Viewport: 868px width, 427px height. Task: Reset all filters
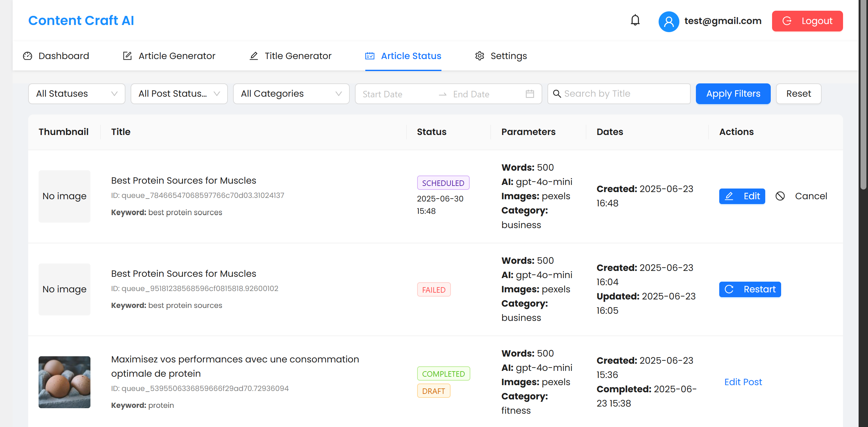(798, 94)
